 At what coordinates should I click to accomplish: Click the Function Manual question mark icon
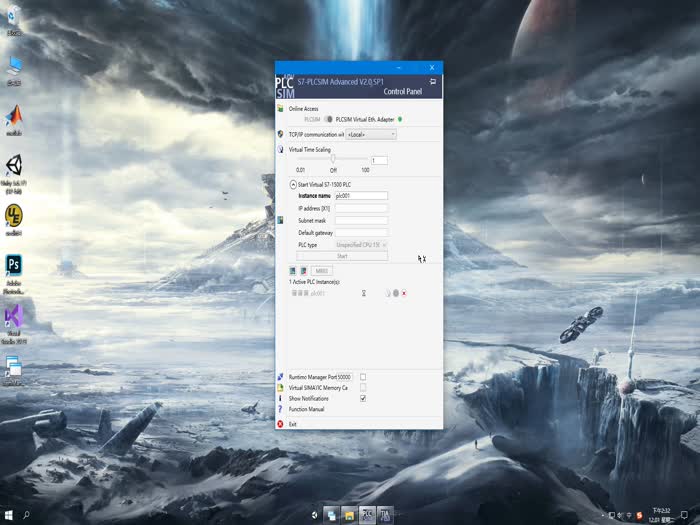click(x=280, y=409)
